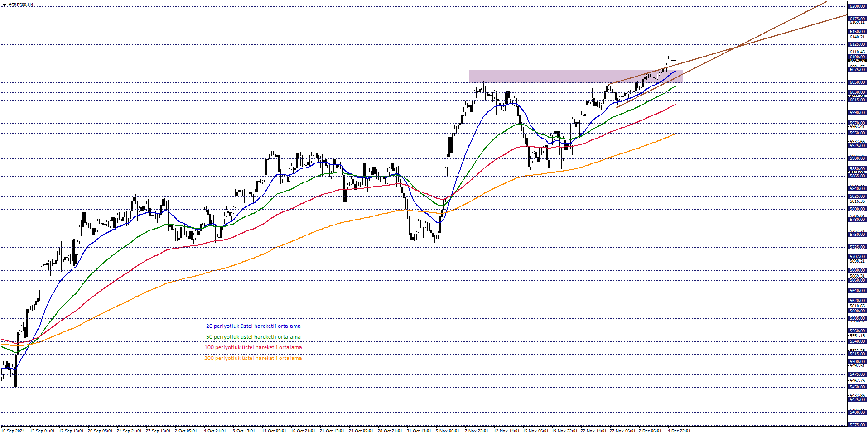Click the 5640.00 price level label
The width and height of the screenshot is (868, 436).
tap(857, 291)
